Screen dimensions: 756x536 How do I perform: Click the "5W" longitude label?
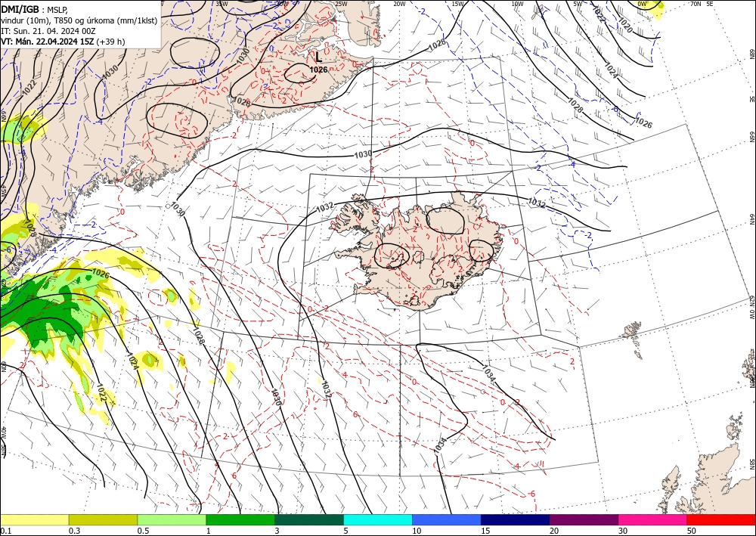tap(578, 4)
